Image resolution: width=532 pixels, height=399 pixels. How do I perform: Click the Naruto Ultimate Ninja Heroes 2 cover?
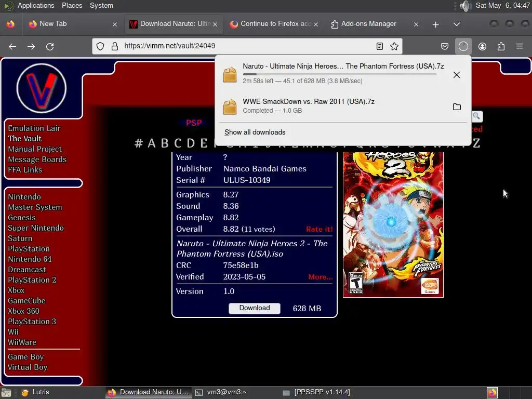pyautogui.click(x=393, y=224)
